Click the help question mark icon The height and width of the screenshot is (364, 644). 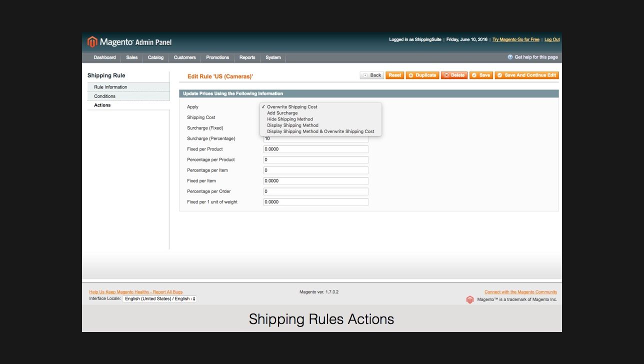(510, 57)
